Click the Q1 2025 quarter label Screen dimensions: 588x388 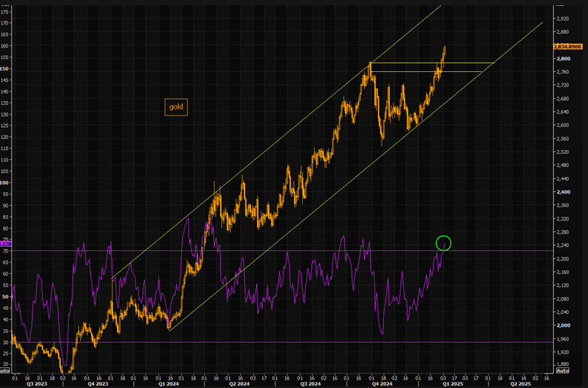[451, 383]
